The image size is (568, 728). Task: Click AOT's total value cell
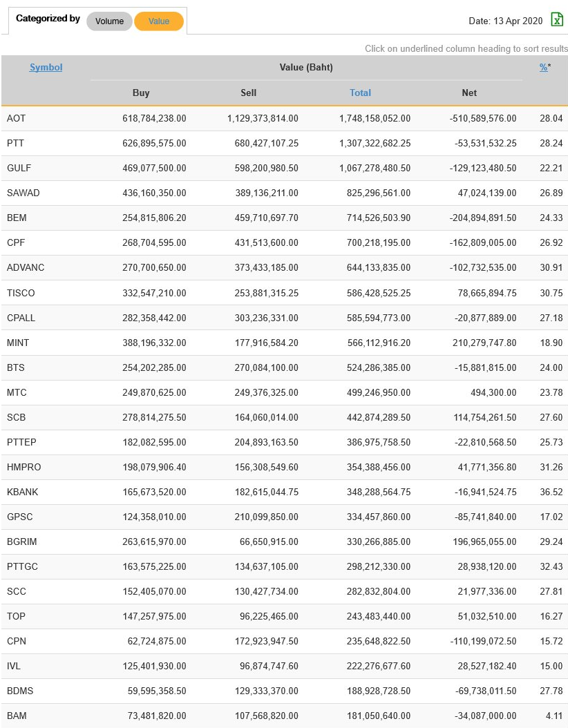coord(375,118)
